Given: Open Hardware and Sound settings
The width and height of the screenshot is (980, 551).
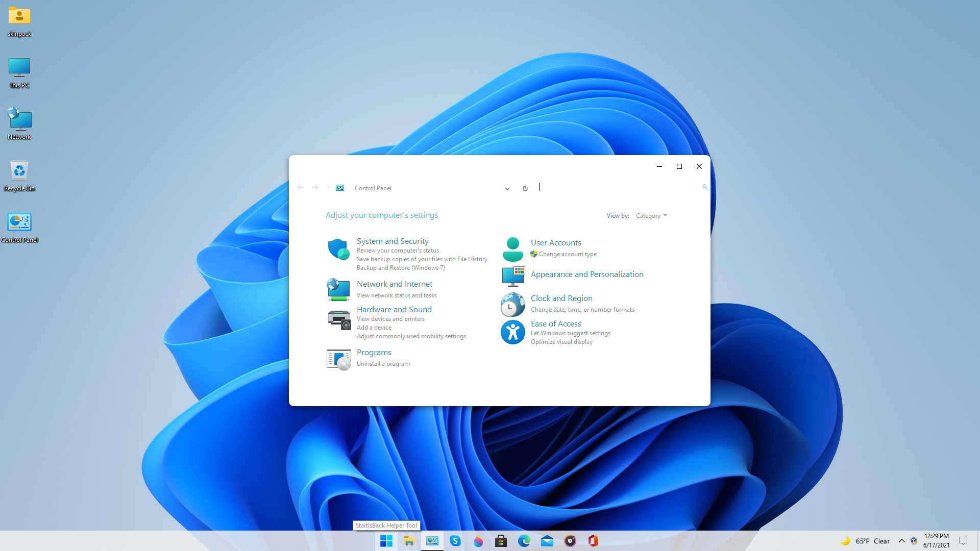Looking at the screenshot, I should pyautogui.click(x=394, y=309).
